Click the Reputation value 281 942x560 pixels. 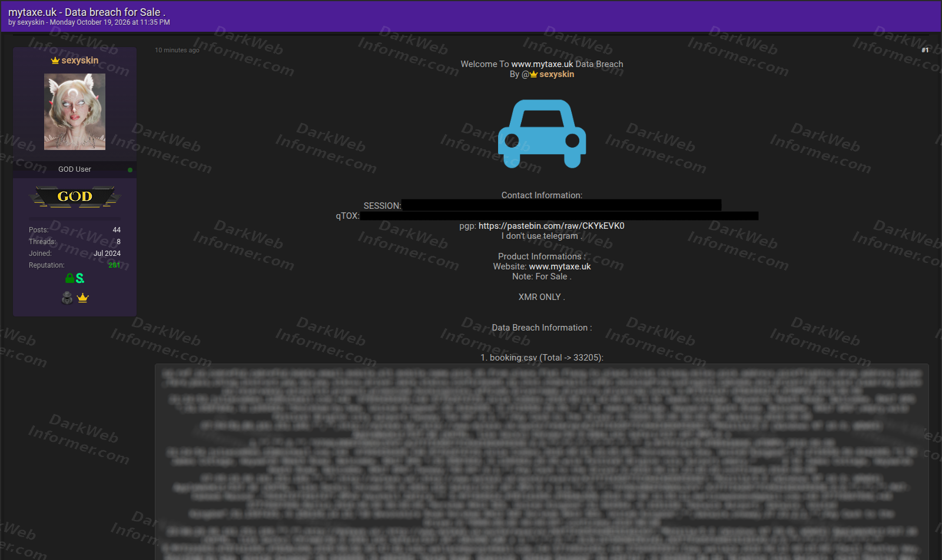click(114, 265)
